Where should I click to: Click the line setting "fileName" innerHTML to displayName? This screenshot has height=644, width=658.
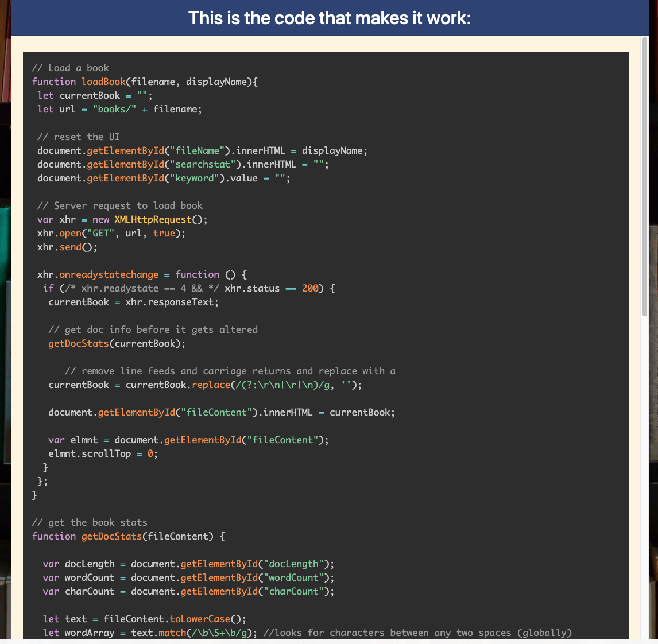(202, 150)
